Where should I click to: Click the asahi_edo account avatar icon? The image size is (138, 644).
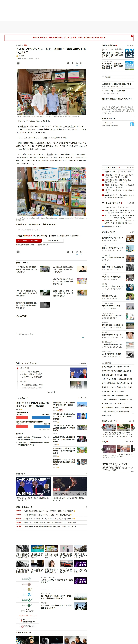[132, 124]
